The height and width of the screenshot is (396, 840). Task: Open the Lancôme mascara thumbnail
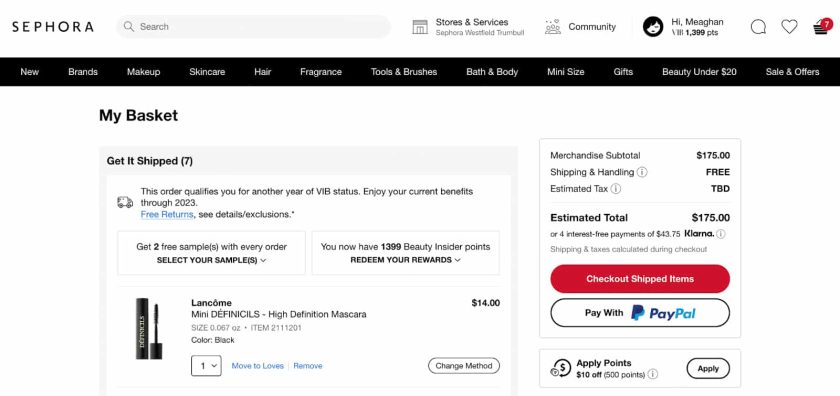(149, 328)
